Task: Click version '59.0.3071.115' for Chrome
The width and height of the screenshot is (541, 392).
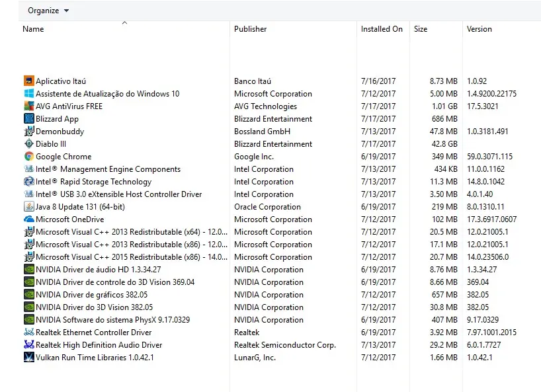Action: point(490,157)
